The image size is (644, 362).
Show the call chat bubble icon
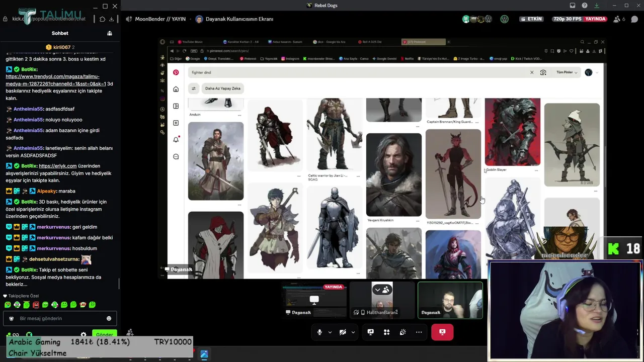click(x=634, y=19)
